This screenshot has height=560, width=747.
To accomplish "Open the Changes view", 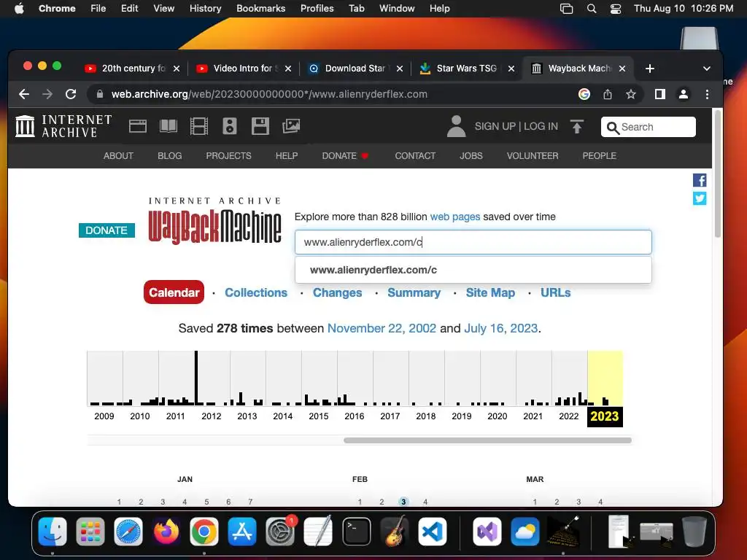I will [x=337, y=292].
